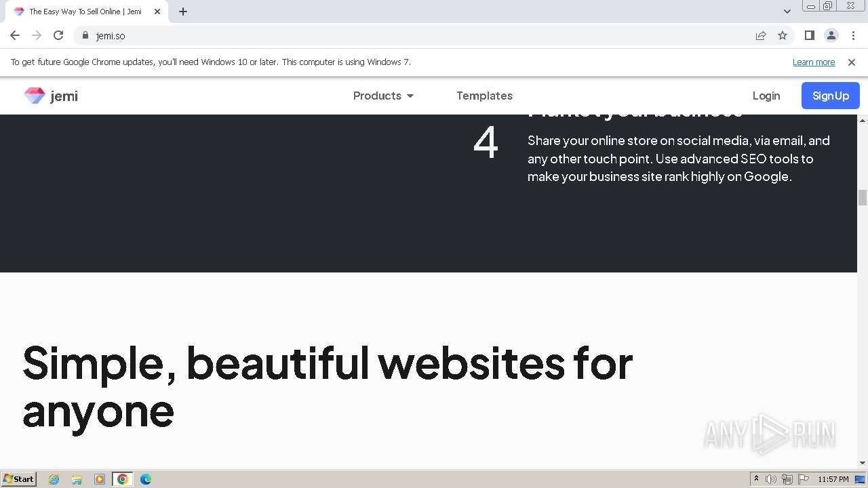The width and height of the screenshot is (868, 488).
Task: Close the Jemi browser tab
Action: 157,12
